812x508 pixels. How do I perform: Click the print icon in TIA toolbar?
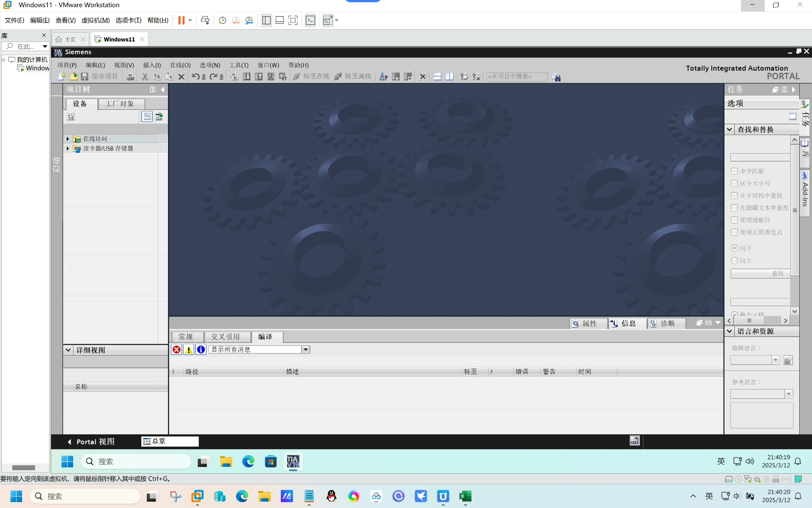click(130, 77)
